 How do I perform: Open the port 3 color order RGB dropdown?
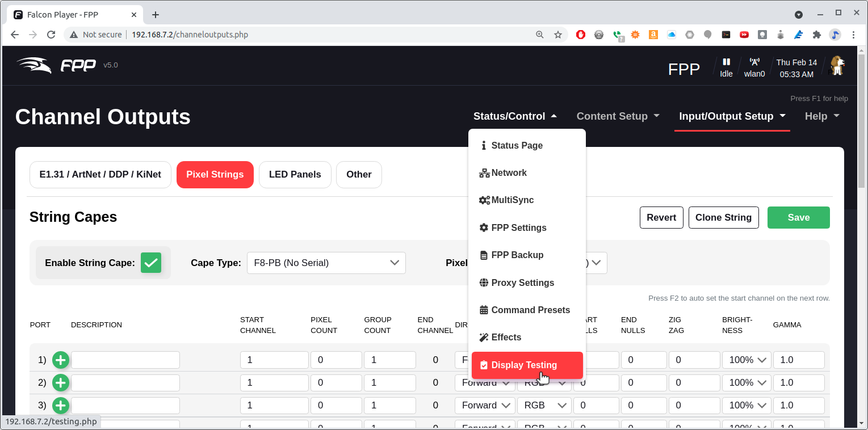(x=544, y=406)
